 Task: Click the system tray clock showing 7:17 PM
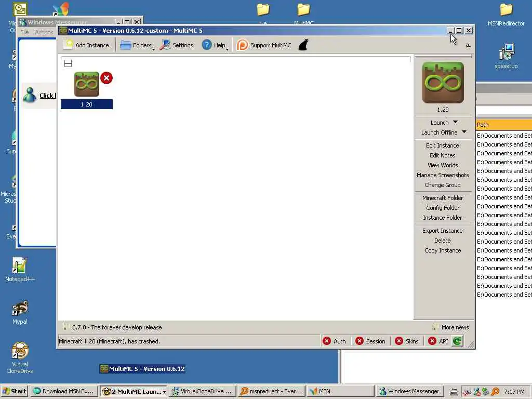point(514,392)
